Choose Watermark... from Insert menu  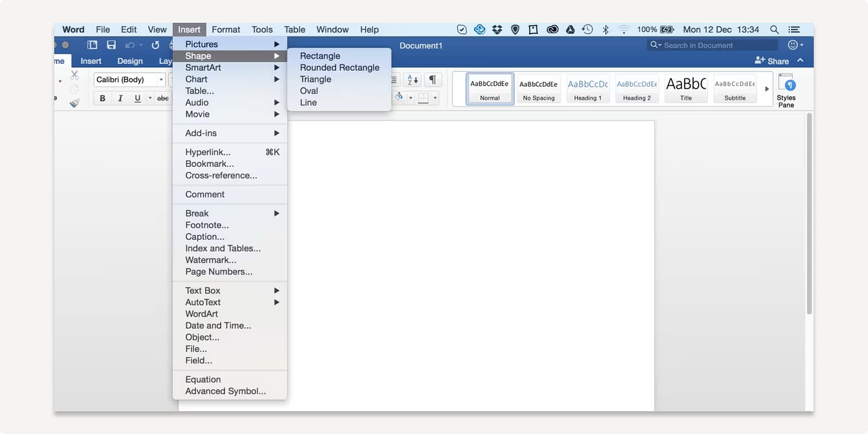(x=230, y=260)
